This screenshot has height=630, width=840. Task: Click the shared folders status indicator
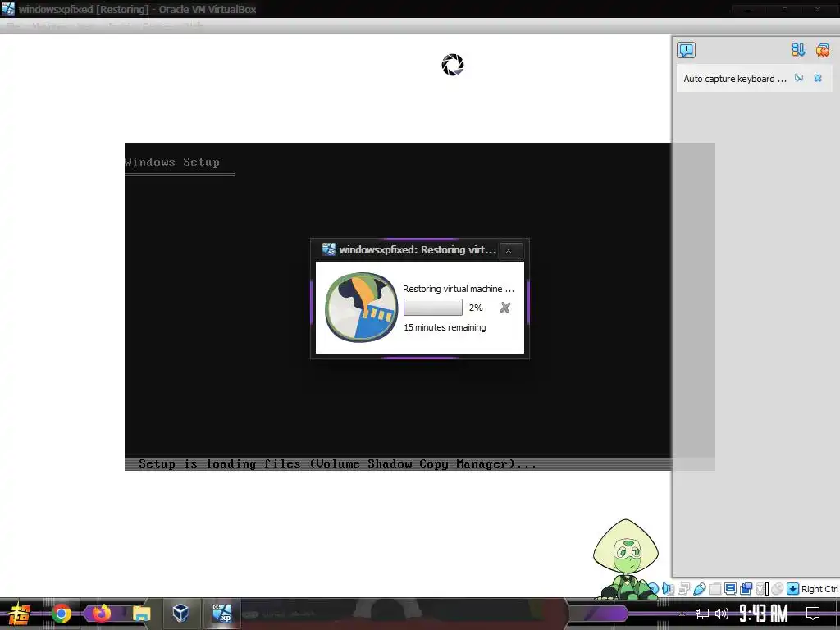tap(715, 589)
